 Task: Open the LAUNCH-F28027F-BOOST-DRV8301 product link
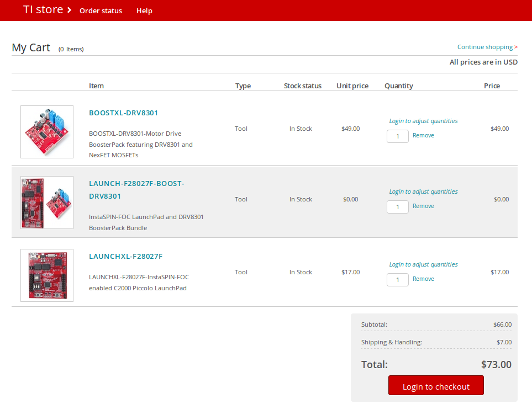pyautogui.click(x=136, y=190)
